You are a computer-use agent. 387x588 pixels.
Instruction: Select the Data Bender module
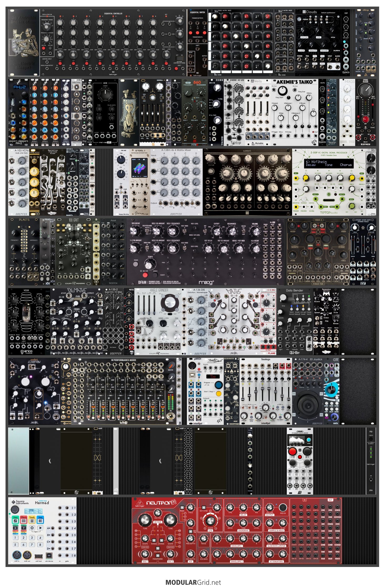(295, 321)
